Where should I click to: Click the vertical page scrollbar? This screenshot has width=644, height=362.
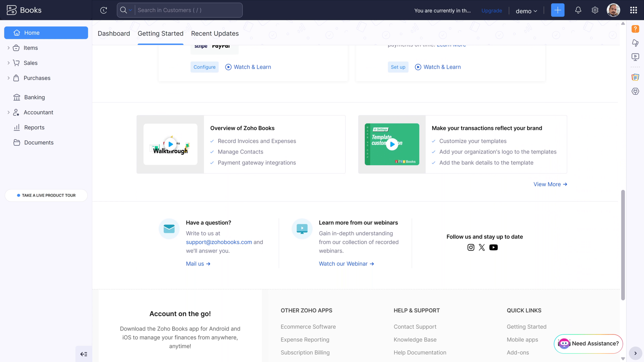click(623, 245)
